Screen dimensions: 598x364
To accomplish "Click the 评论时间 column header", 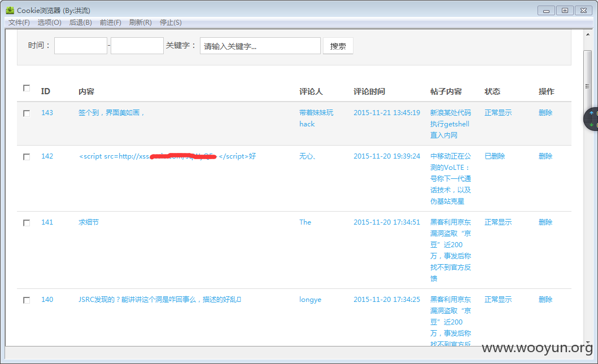I will pyautogui.click(x=369, y=91).
